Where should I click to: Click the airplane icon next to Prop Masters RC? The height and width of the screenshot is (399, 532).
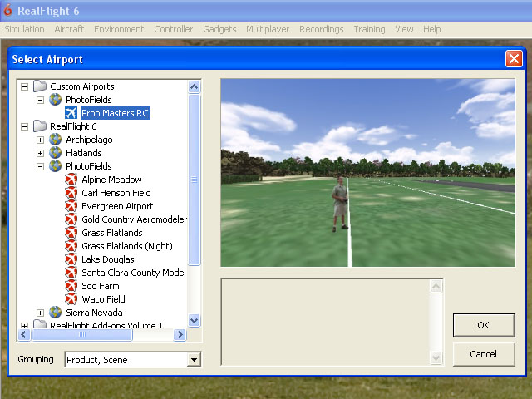pos(71,113)
